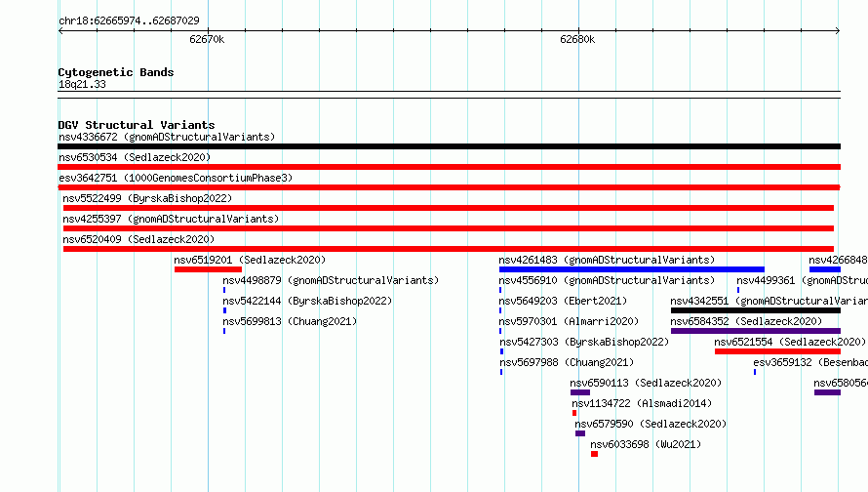
Task: Open the nsv5970301 Almarri2020 label
Action: [569, 321]
